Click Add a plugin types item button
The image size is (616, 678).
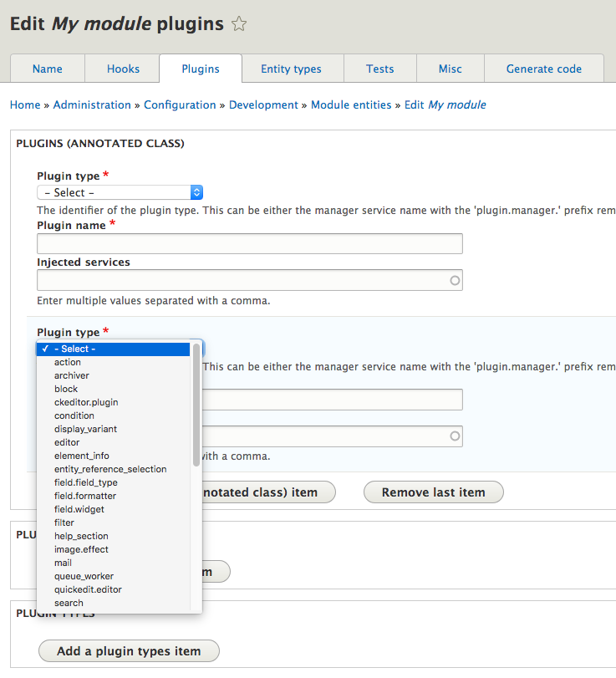[x=129, y=651]
